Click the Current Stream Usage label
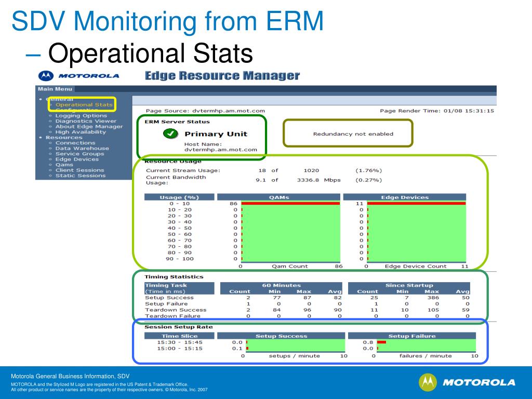Screen dimensions: 532x399 tap(183, 170)
